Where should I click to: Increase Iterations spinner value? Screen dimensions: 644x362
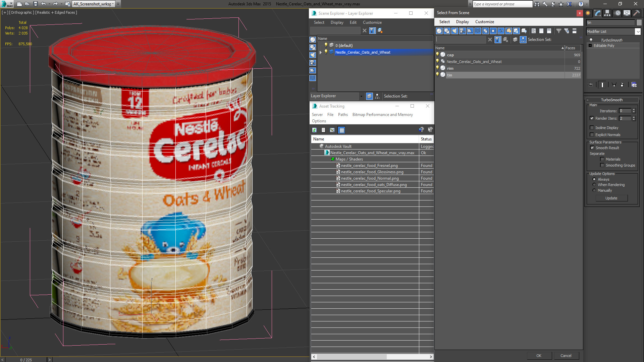coord(634,110)
